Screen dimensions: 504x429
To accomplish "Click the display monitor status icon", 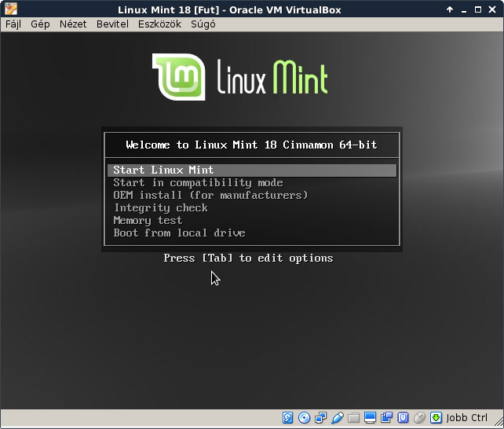I will tap(370, 418).
